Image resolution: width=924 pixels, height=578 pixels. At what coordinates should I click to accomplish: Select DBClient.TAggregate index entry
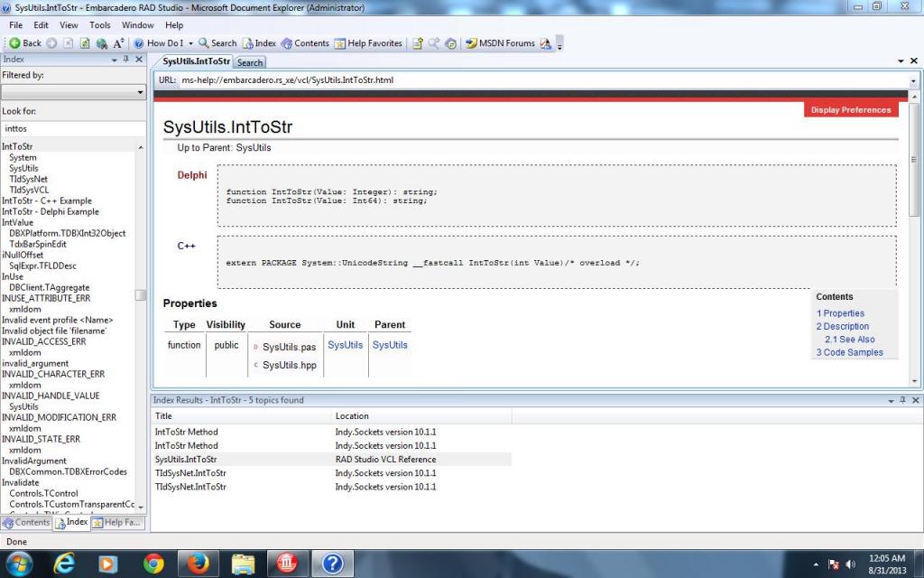pyautogui.click(x=50, y=287)
